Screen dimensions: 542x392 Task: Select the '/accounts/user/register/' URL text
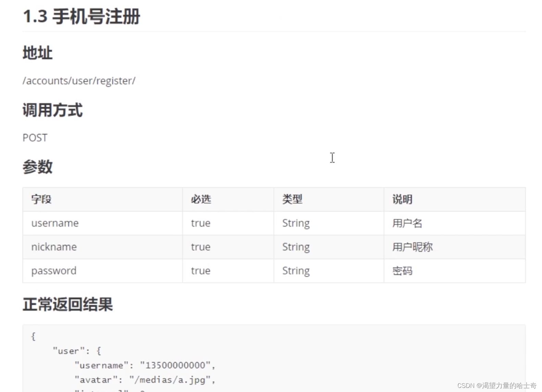[x=79, y=81]
